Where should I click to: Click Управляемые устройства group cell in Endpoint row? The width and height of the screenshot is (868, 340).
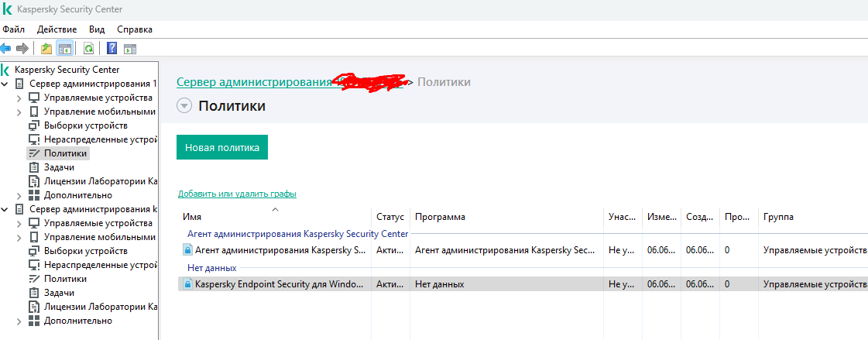pyautogui.click(x=815, y=284)
